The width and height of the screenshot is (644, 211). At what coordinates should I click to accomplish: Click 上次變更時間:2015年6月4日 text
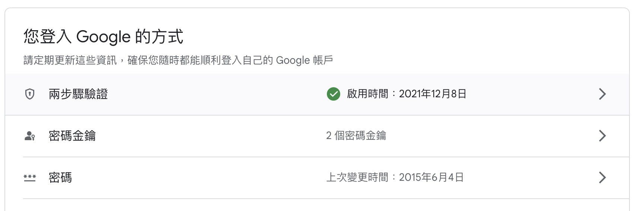point(395,177)
